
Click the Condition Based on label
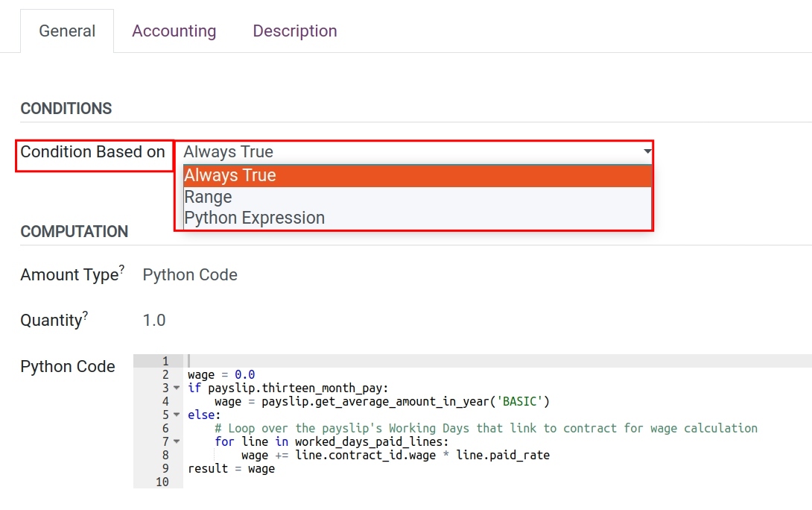coord(93,152)
